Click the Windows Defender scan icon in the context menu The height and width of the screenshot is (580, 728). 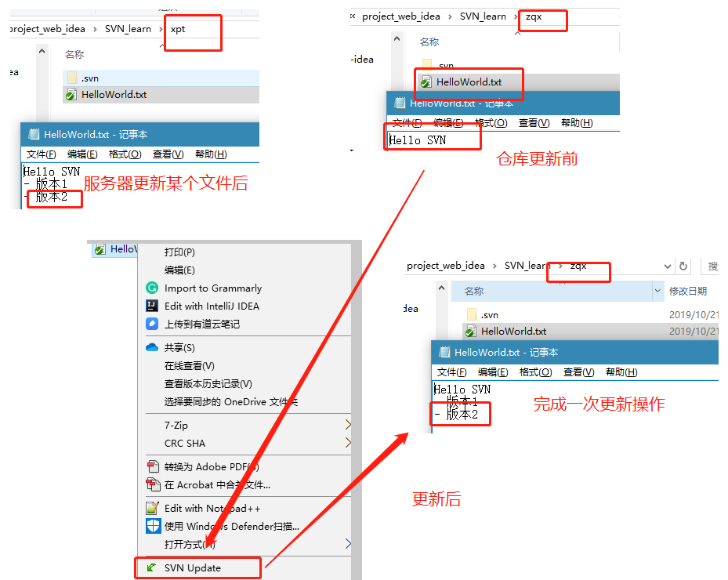click(x=154, y=525)
